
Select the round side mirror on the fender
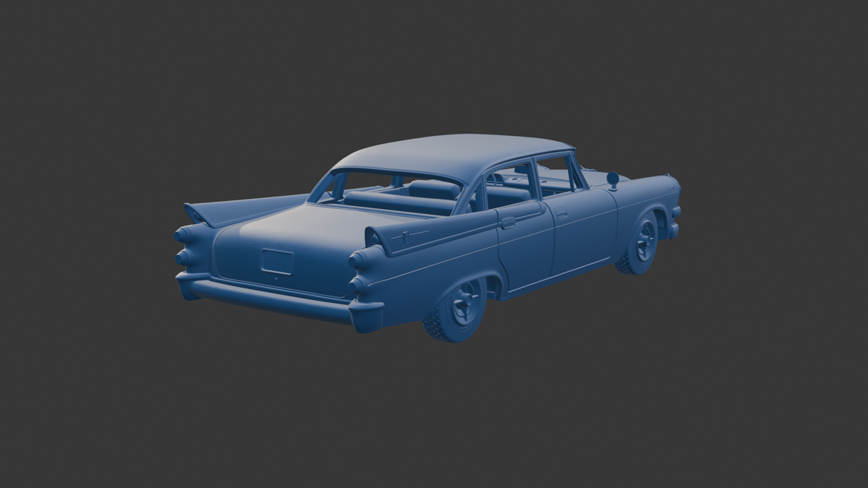tap(613, 179)
